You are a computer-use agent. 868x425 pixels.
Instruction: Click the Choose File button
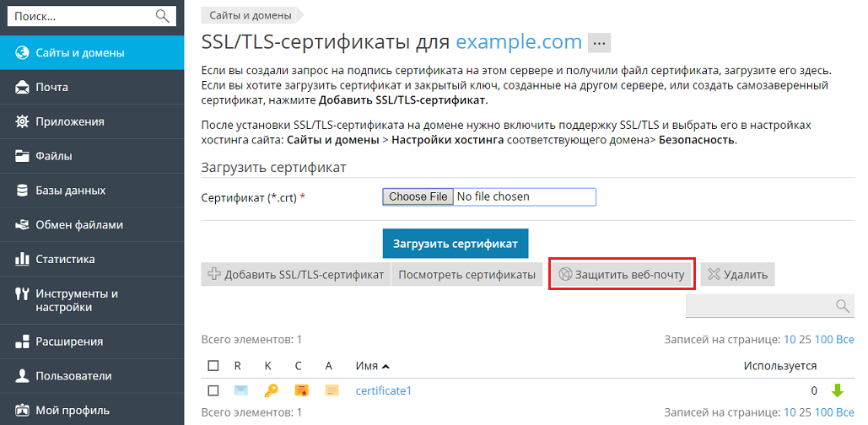pos(418,196)
